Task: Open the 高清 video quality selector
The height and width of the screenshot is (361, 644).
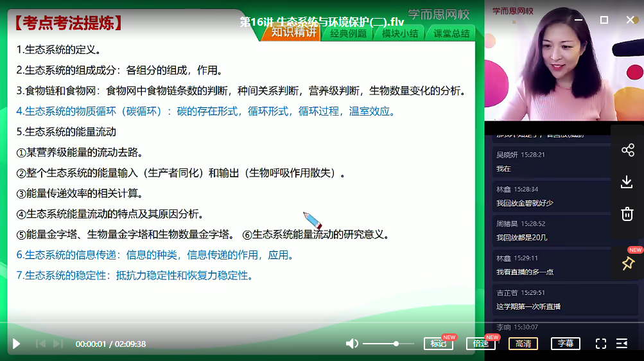Action: tap(523, 344)
